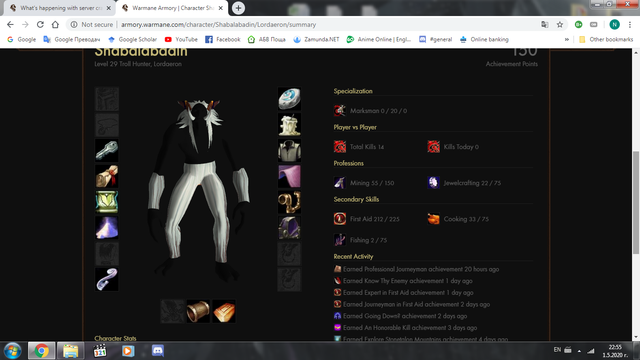The width and height of the screenshot is (640, 360).
Task: Bookmark this page with star icon
Action: [x=560, y=24]
